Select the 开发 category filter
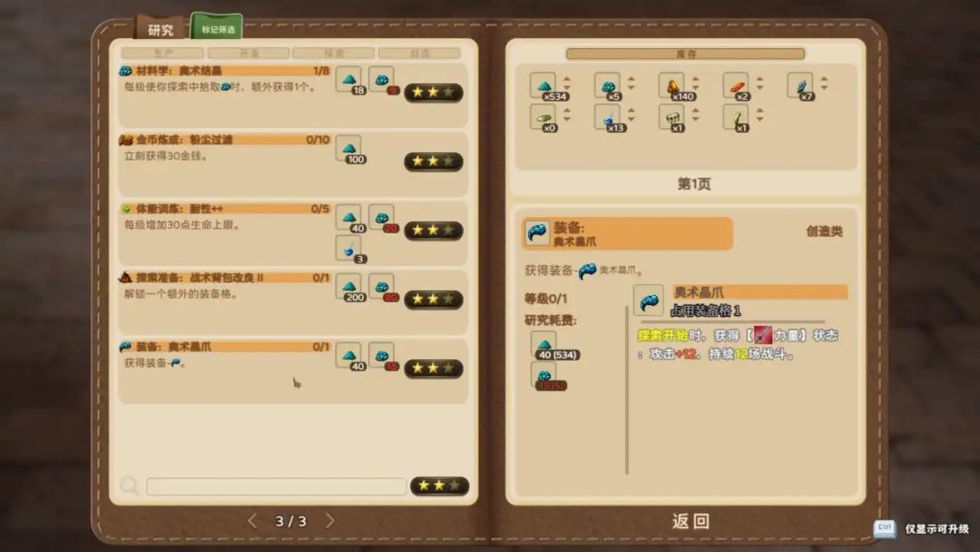 tap(249, 54)
